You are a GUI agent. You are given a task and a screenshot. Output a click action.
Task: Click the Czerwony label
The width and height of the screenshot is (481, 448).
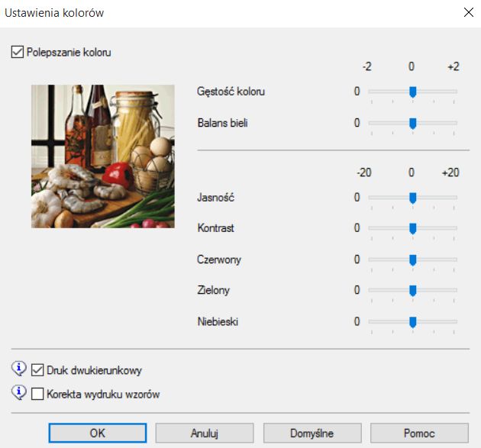[219, 259]
